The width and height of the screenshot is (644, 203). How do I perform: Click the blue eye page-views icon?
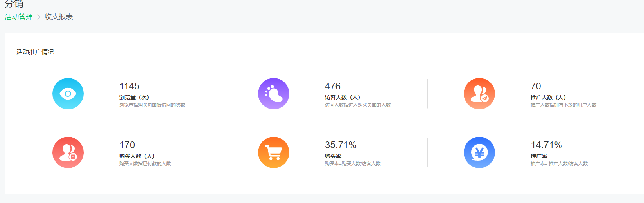click(x=68, y=94)
